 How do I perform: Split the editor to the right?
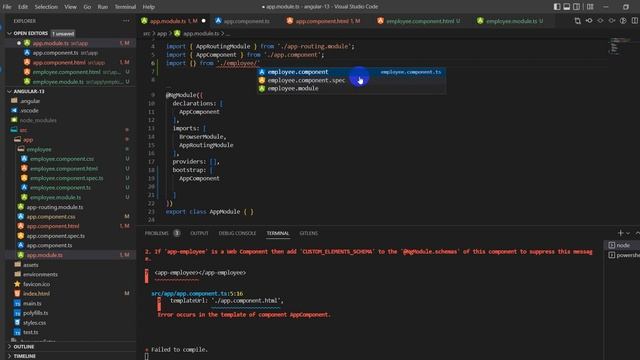coord(635,21)
